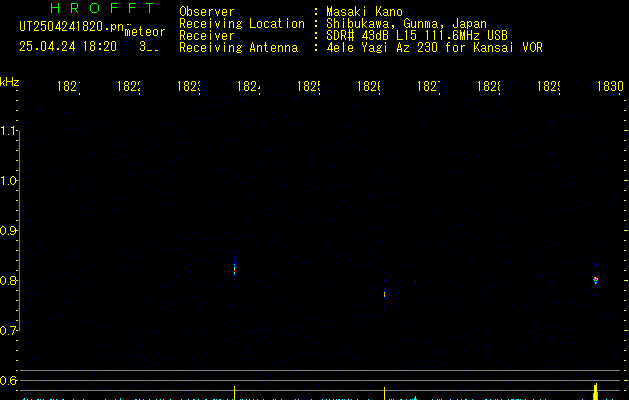Viewport: 629px width, 400px height.
Task: Click the date stamp 25.04.24 18:20
Action: pos(68,47)
